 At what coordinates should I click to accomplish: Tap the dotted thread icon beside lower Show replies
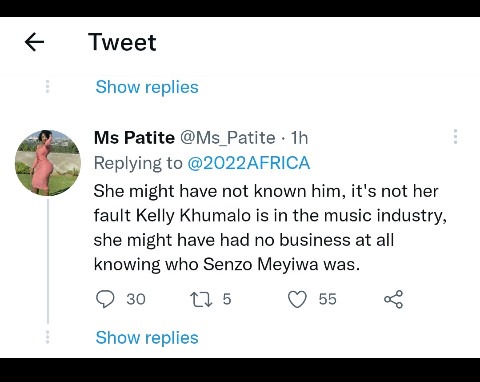[47, 337]
